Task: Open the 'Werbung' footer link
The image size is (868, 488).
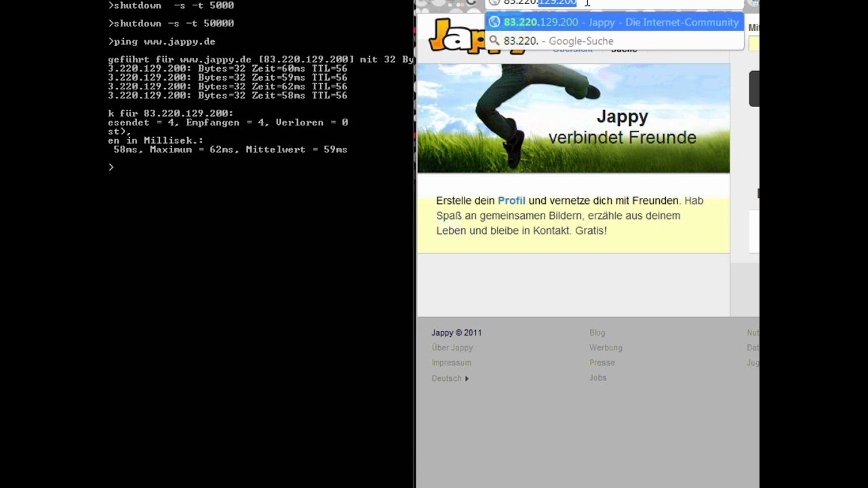Action: [x=606, y=348]
